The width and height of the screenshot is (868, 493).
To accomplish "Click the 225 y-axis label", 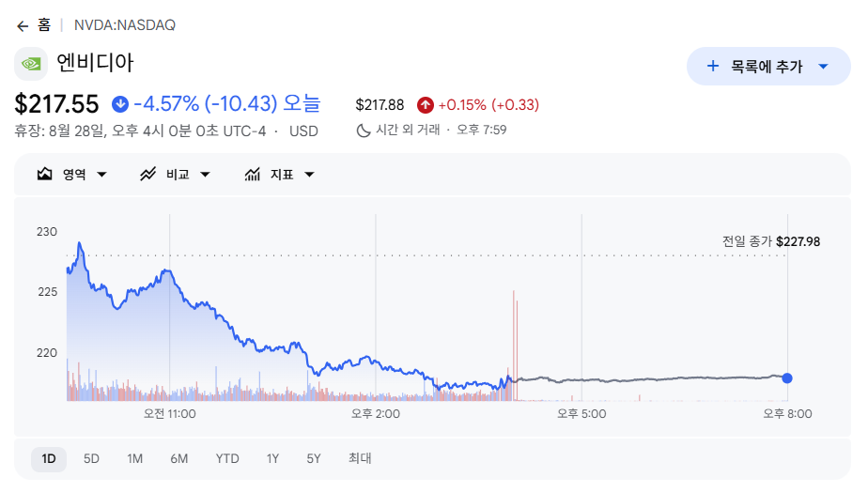I will (x=47, y=292).
